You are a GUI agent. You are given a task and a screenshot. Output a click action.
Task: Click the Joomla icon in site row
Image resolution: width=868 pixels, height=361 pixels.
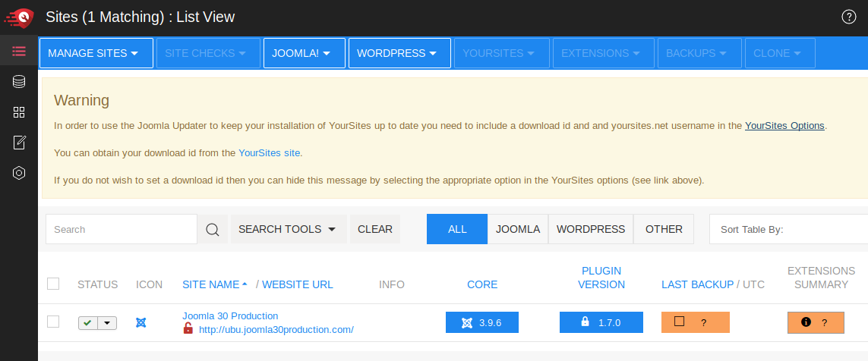point(140,322)
